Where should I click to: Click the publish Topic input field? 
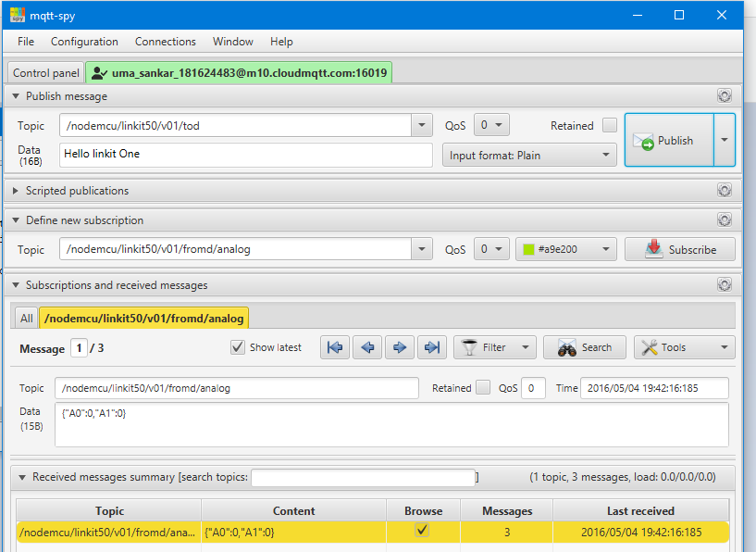236,125
